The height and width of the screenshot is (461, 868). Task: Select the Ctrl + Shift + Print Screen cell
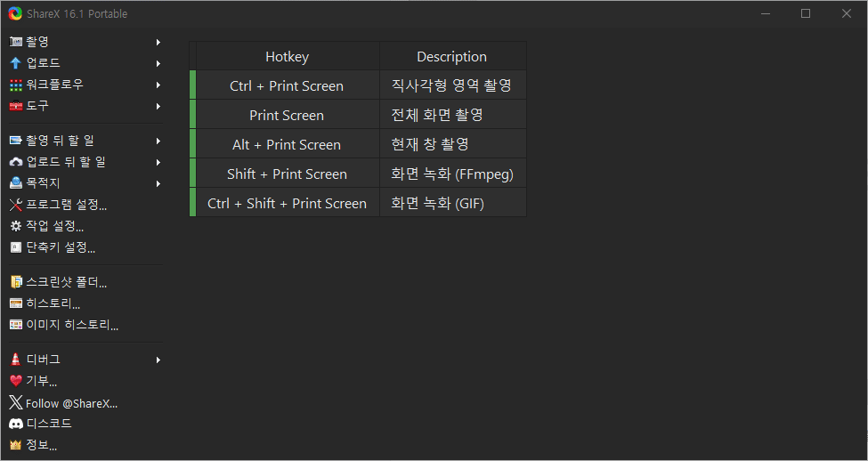coord(288,203)
